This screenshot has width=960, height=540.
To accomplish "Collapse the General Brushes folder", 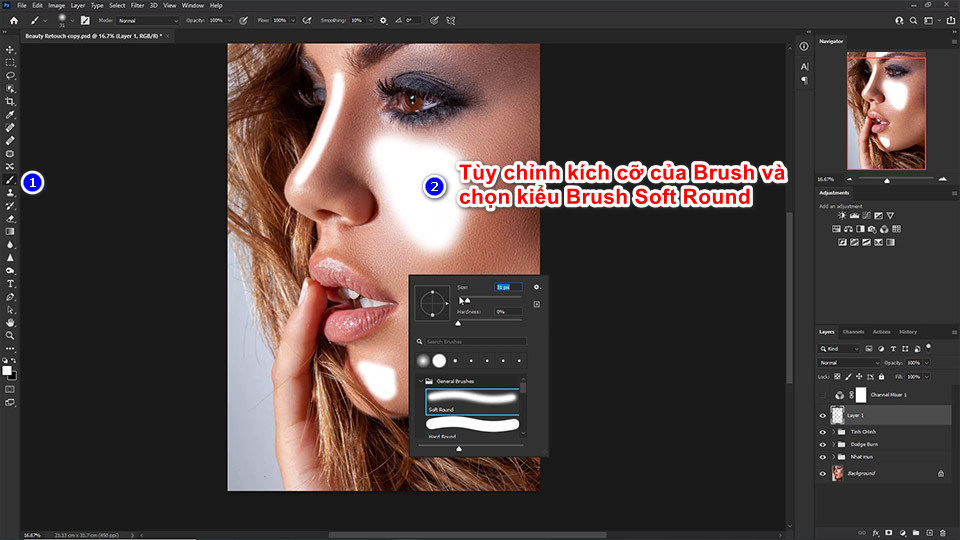I will 421,381.
